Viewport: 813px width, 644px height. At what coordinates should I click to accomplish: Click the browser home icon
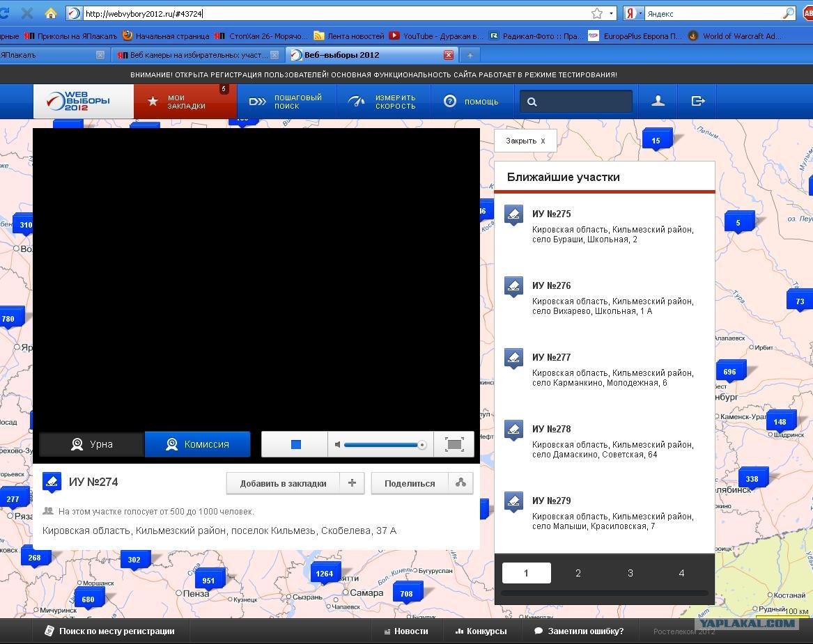(x=50, y=13)
